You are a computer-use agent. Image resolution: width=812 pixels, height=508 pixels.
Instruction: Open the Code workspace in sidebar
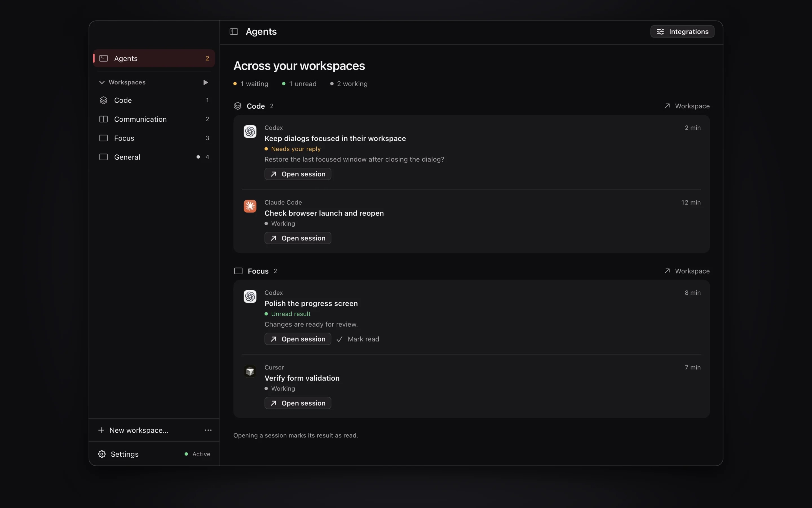click(154, 100)
